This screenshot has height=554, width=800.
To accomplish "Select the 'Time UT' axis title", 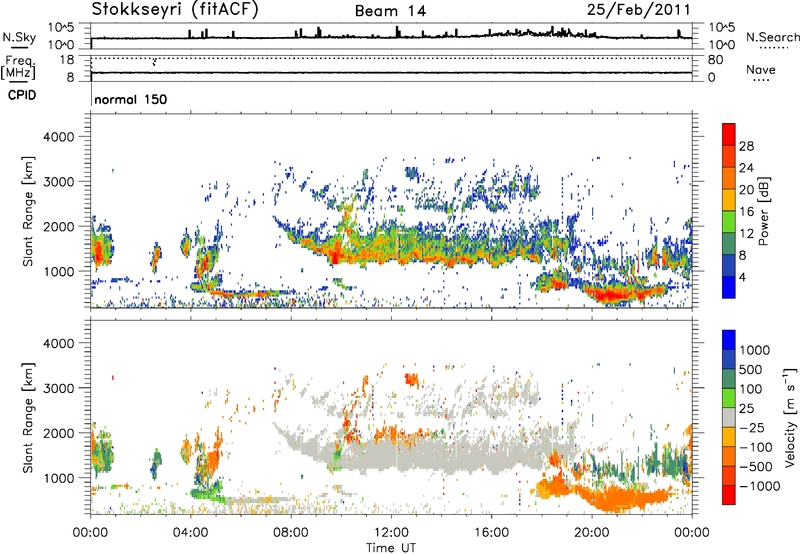I will coord(391,548).
